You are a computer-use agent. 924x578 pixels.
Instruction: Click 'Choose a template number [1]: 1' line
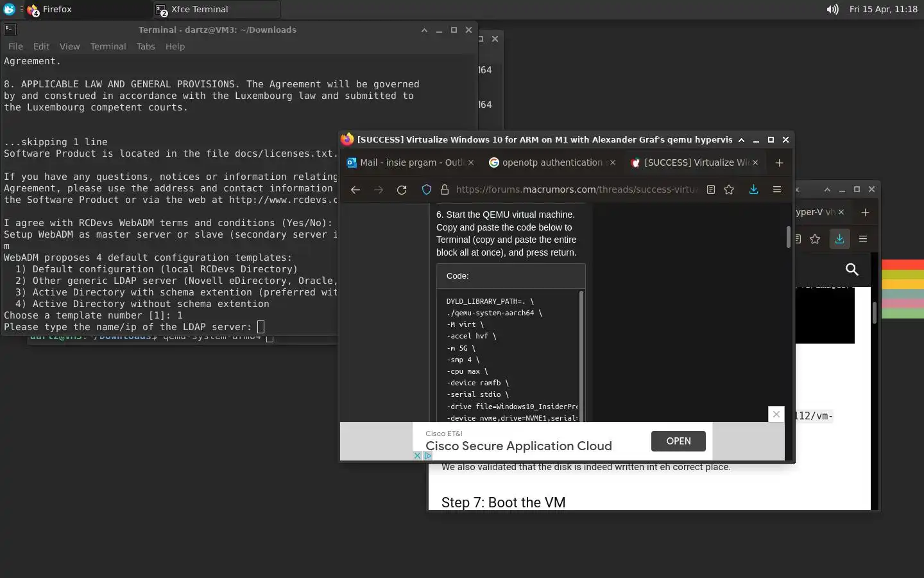point(93,315)
